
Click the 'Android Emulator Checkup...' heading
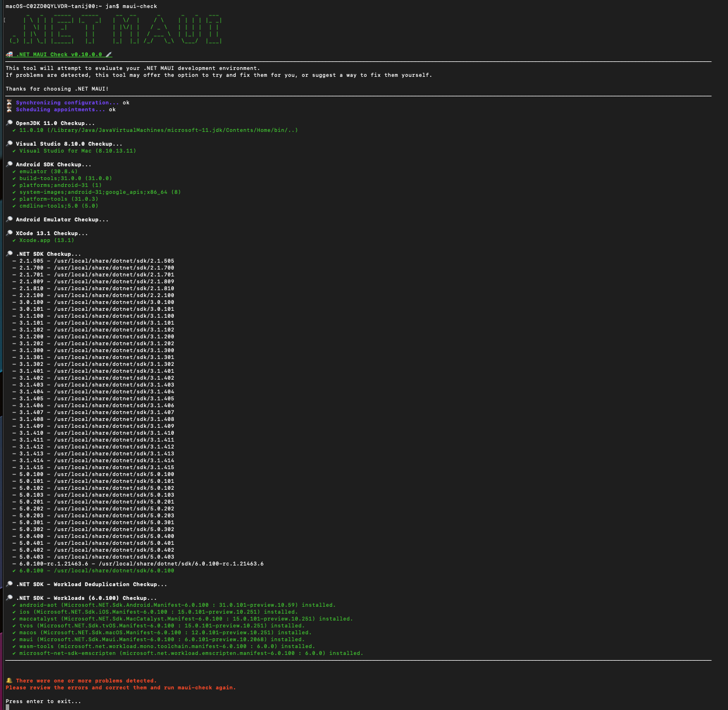(x=63, y=220)
